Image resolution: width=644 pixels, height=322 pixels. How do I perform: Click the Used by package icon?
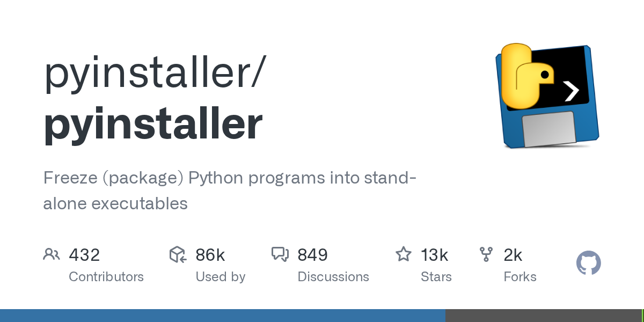pyautogui.click(x=178, y=254)
